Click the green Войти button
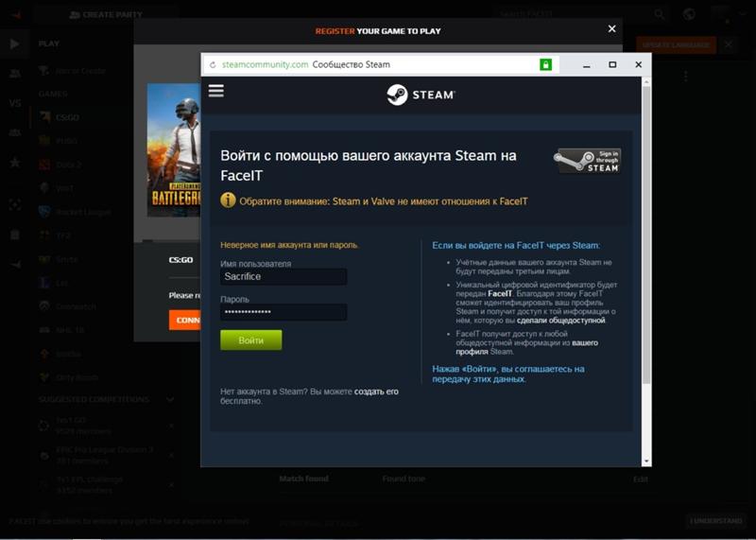Viewport: 756px width, 540px height. pyautogui.click(x=251, y=340)
